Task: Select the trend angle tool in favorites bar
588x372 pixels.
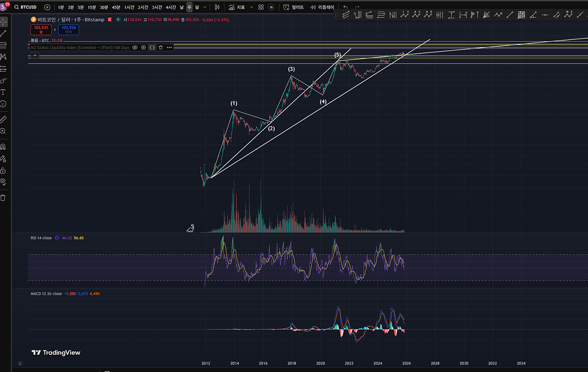Action: pos(533,15)
